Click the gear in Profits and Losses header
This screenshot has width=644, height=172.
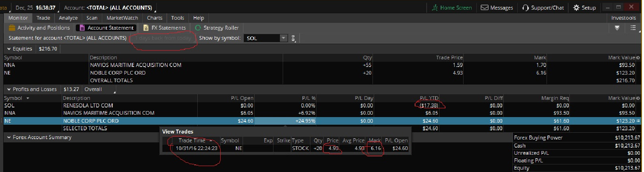click(x=638, y=98)
